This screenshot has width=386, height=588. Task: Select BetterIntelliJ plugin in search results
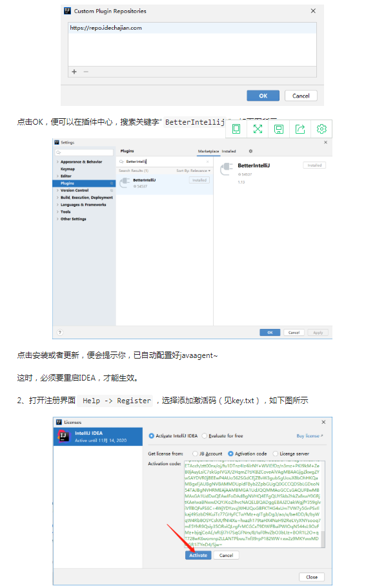pos(165,183)
